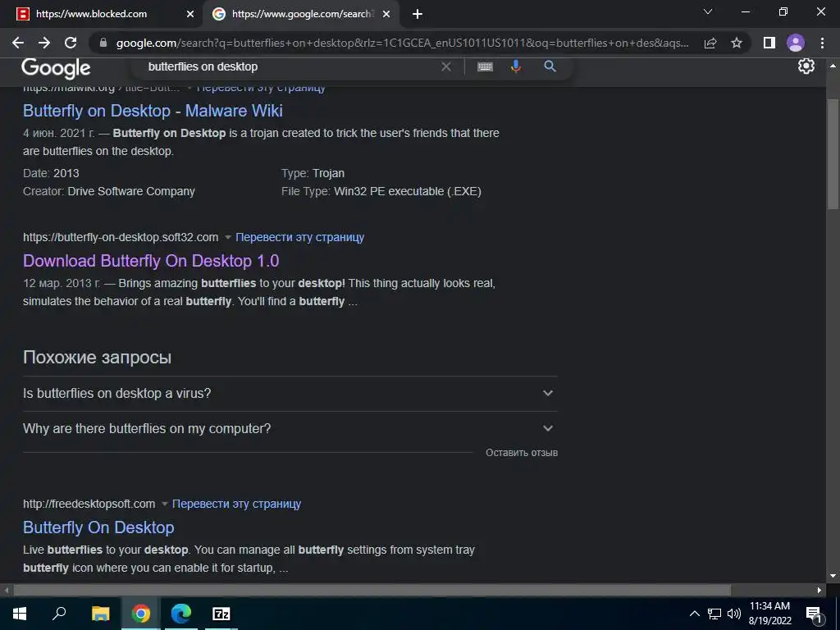Click the Оставить отзыв feedback link
The width and height of the screenshot is (840, 630).
coord(521,453)
